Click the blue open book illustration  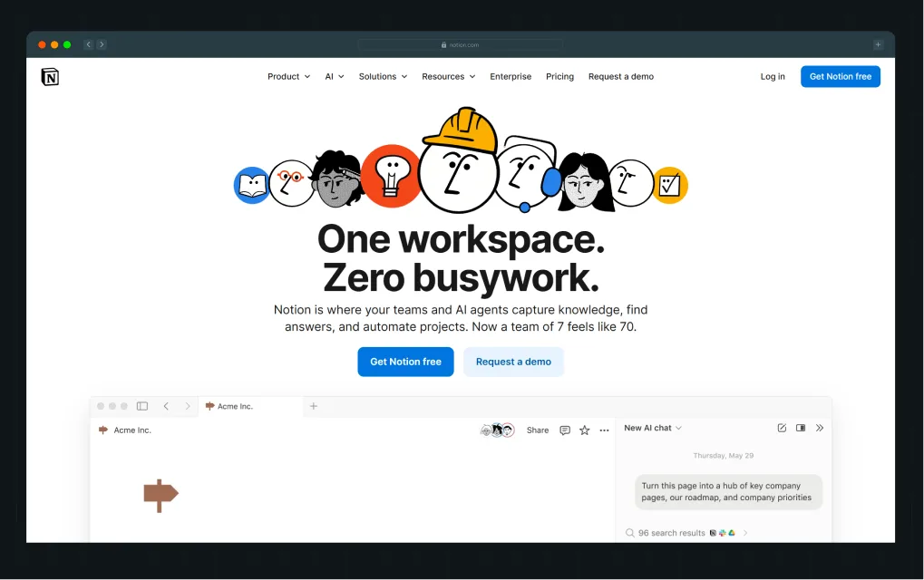pos(251,186)
